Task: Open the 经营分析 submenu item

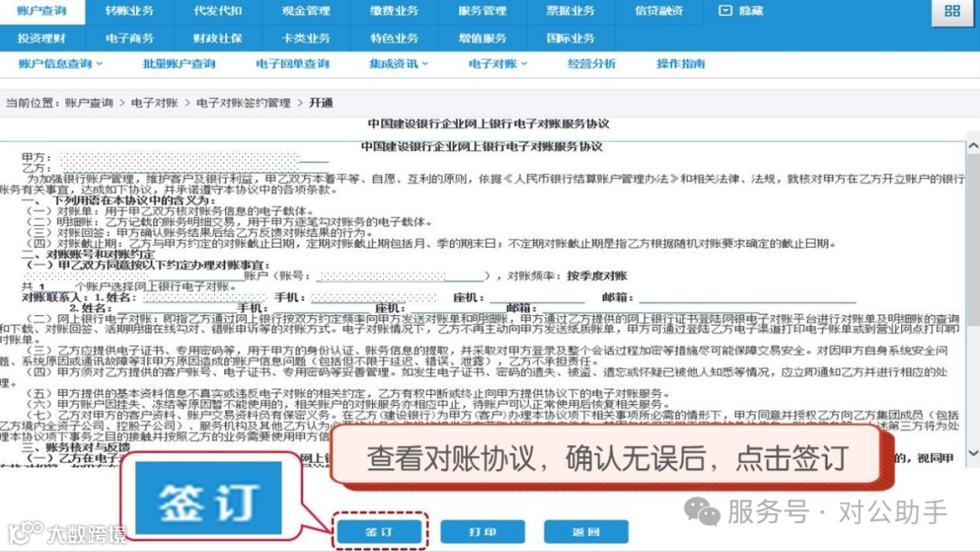Action: coord(592,64)
